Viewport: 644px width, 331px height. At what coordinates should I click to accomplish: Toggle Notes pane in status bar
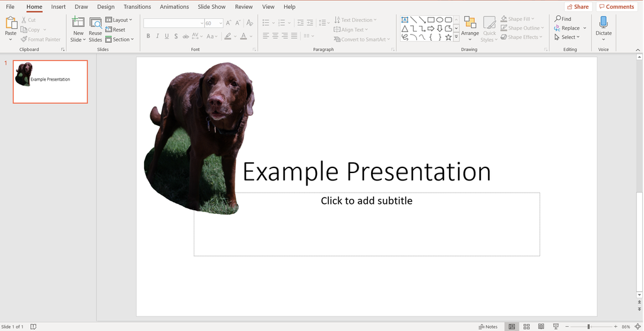click(488, 327)
